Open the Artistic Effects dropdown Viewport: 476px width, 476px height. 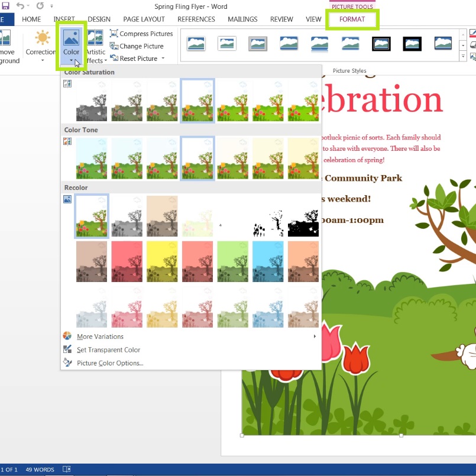click(96, 47)
